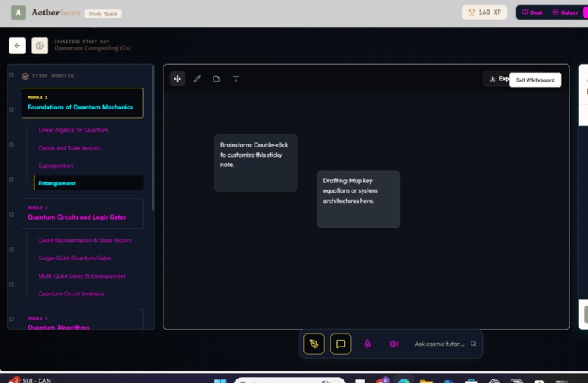This screenshot has height=383, width=588.
Task: Click the Study Modules layers icon
Action: (25, 76)
